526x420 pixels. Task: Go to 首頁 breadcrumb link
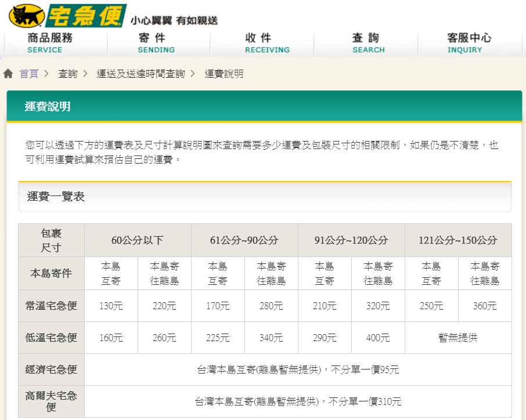tap(29, 74)
